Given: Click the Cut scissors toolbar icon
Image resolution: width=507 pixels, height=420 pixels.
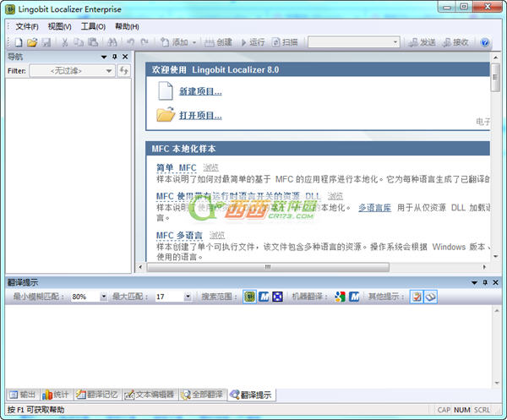Looking at the screenshot, I should coord(65,42).
